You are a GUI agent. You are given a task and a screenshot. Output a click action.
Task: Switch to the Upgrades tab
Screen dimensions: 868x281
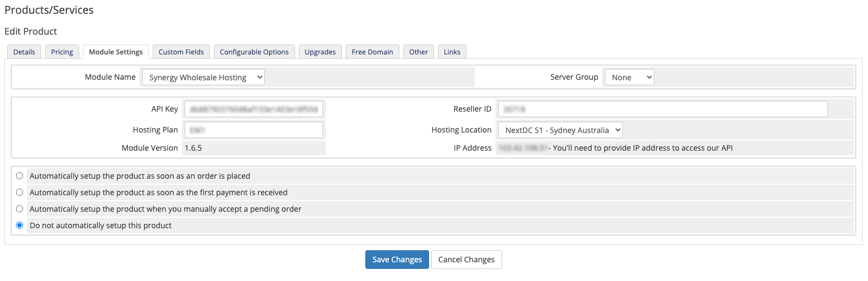(x=320, y=52)
